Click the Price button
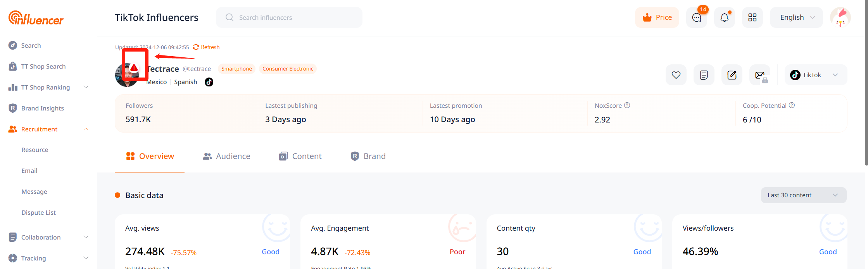This screenshot has height=269, width=868. click(657, 17)
